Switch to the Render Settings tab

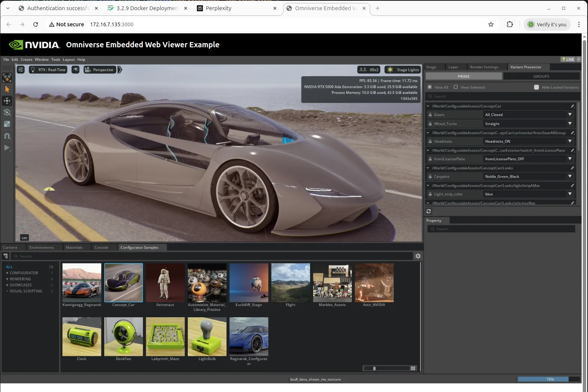point(484,67)
